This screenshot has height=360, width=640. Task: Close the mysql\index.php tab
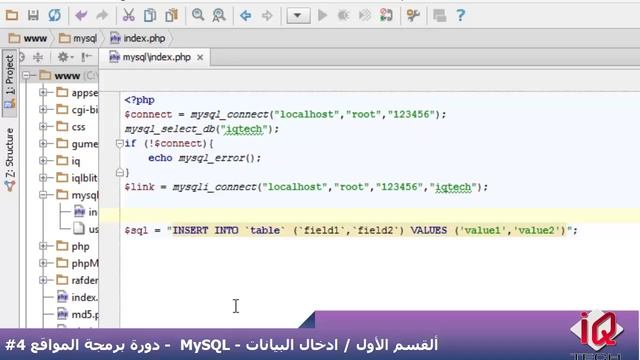[x=200, y=58]
